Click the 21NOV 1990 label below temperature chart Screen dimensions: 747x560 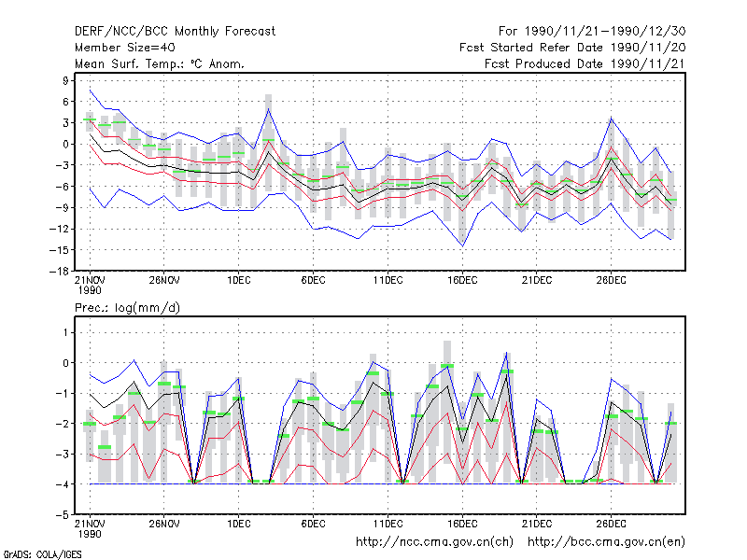point(90,286)
